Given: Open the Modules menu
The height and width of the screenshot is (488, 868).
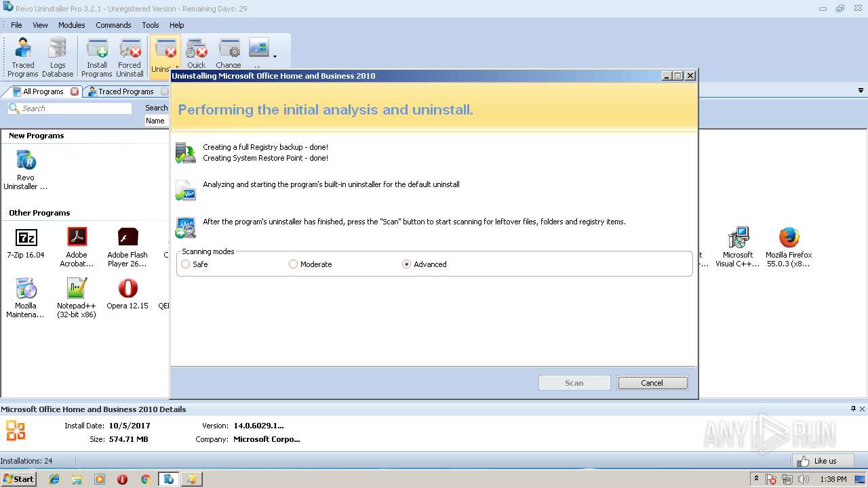Looking at the screenshot, I should pyautogui.click(x=71, y=25).
